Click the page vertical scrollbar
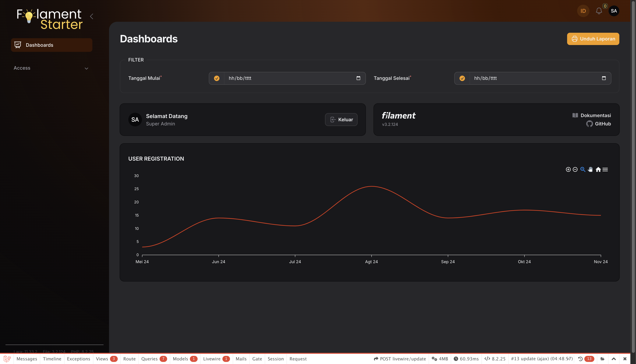This screenshot has width=636, height=364. pos(633,175)
